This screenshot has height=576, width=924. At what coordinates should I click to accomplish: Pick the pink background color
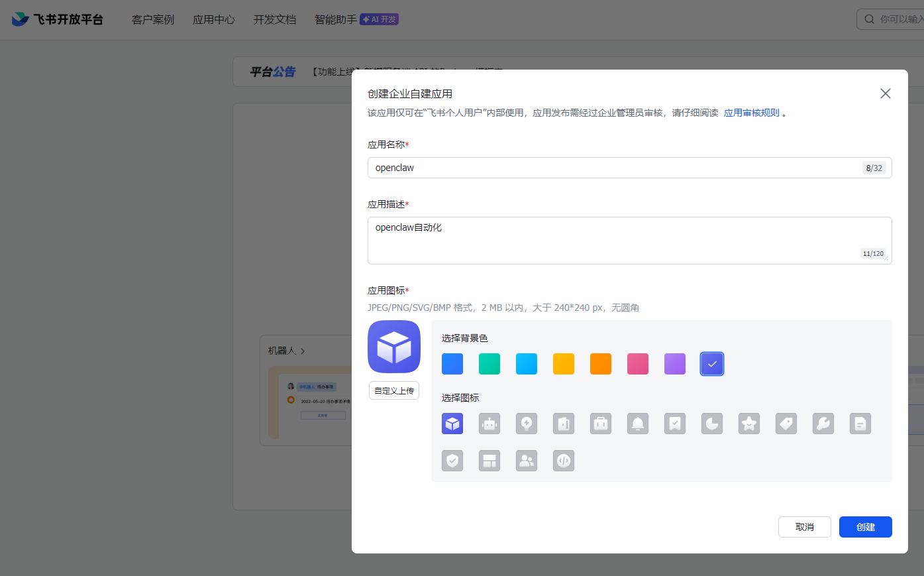pos(638,363)
